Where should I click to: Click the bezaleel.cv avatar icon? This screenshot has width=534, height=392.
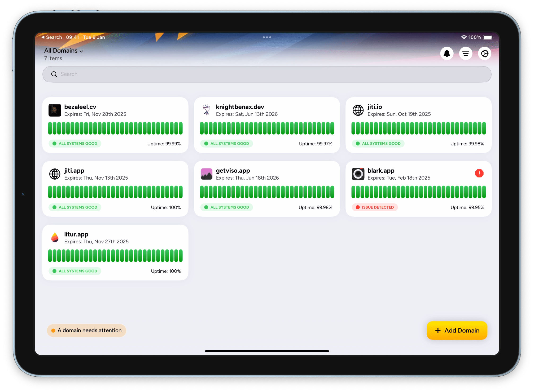55,110
